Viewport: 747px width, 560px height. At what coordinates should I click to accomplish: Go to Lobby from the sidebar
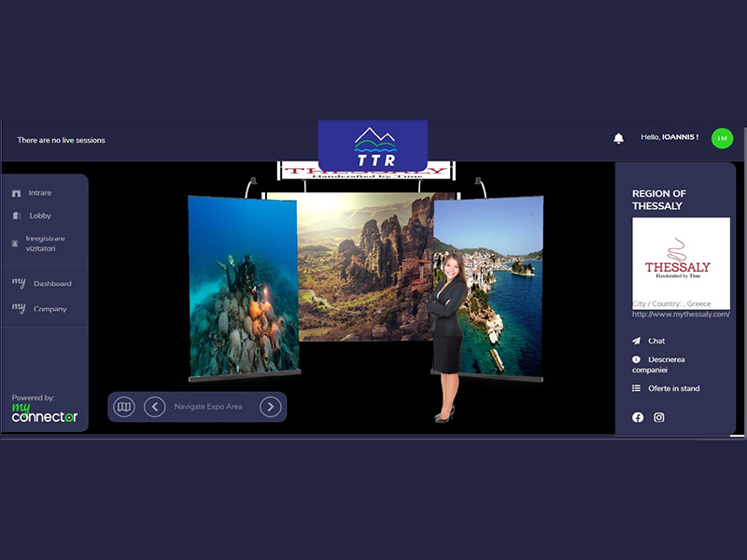pos(39,216)
